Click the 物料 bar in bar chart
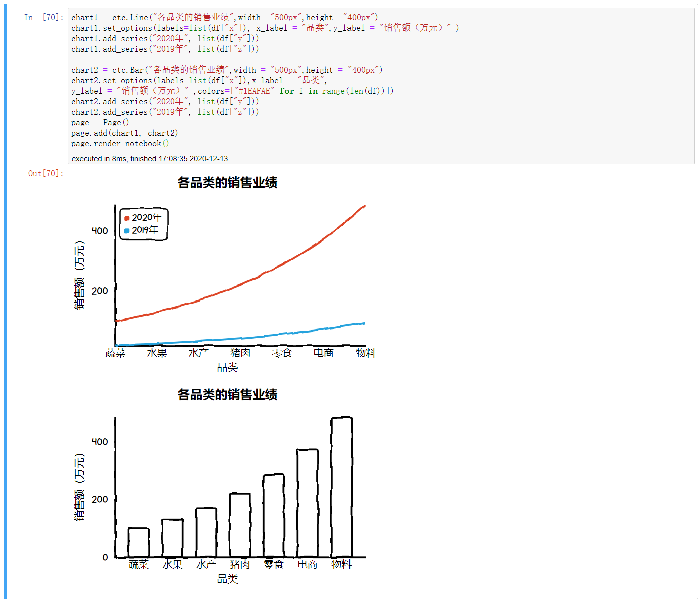This screenshot has width=700, height=601. 341,487
